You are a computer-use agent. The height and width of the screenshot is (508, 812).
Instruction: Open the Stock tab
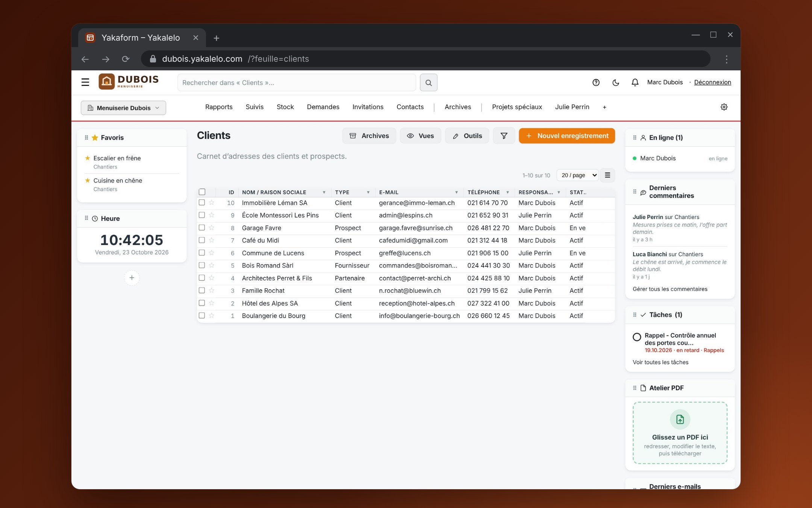click(285, 107)
